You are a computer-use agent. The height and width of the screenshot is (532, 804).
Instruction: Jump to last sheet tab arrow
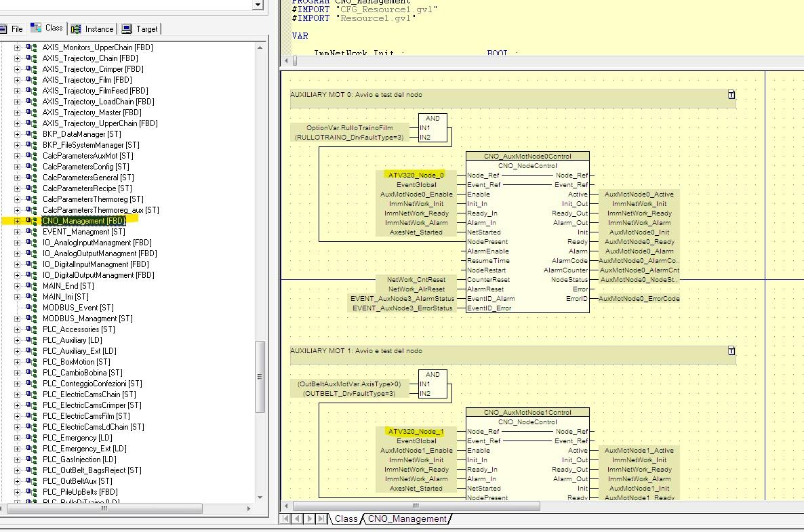[322, 519]
